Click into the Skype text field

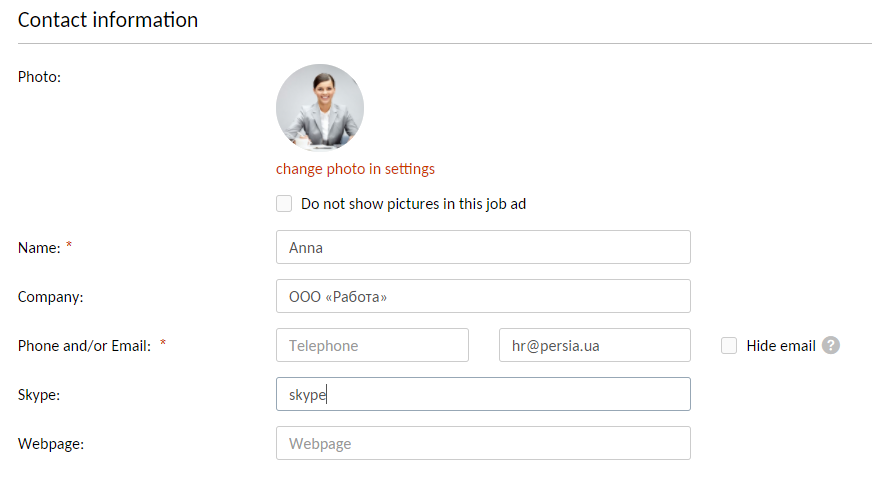point(483,394)
